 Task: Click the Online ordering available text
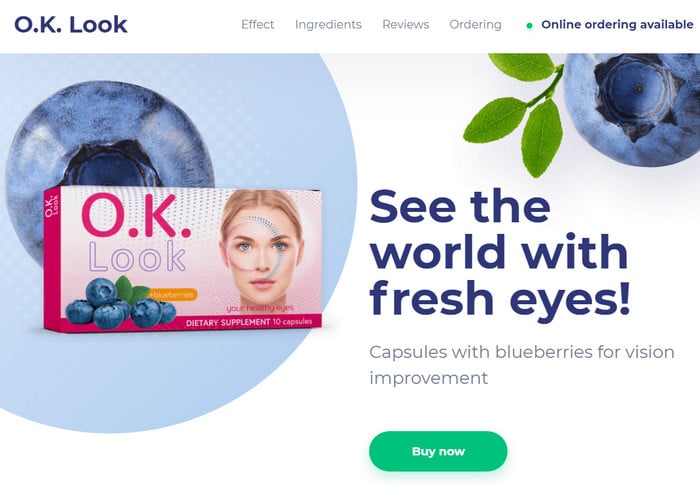click(617, 25)
